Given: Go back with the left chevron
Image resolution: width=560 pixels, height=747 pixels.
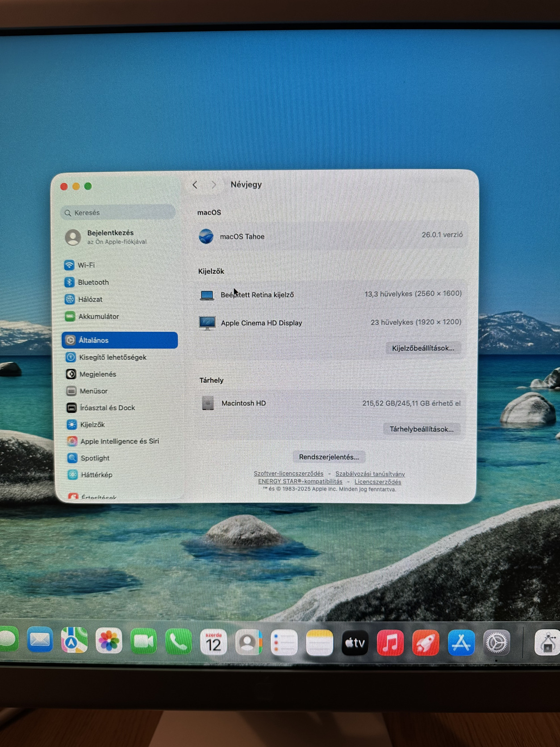Looking at the screenshot, I should [x=195, y=185].
